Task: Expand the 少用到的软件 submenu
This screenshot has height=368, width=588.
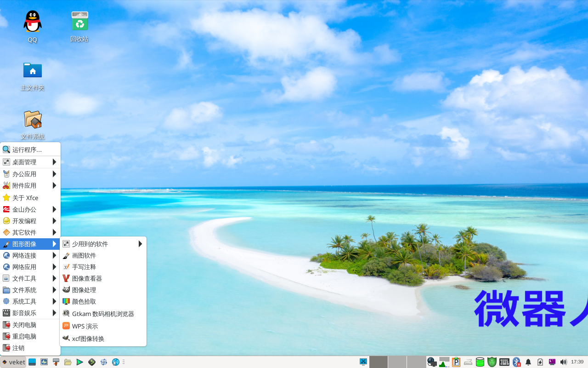Action: point(103,244)
